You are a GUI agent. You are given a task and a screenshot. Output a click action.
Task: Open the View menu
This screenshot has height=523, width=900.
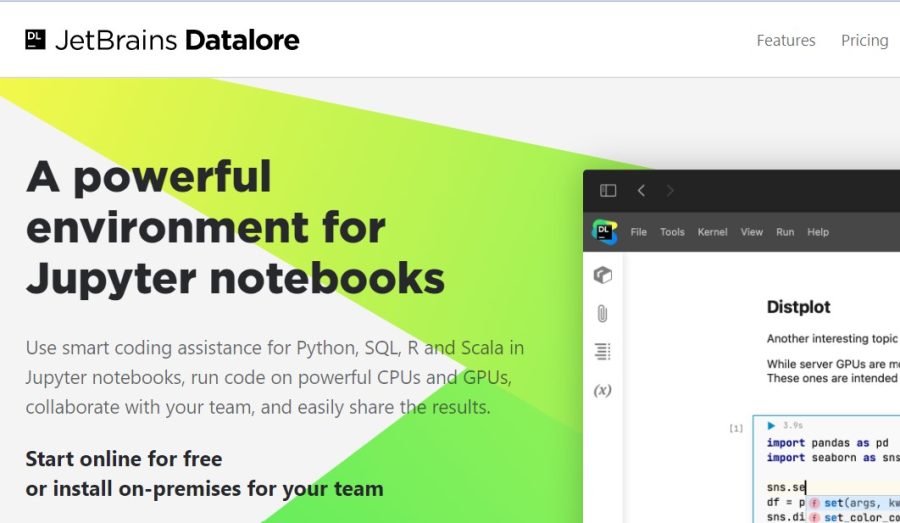751,232
